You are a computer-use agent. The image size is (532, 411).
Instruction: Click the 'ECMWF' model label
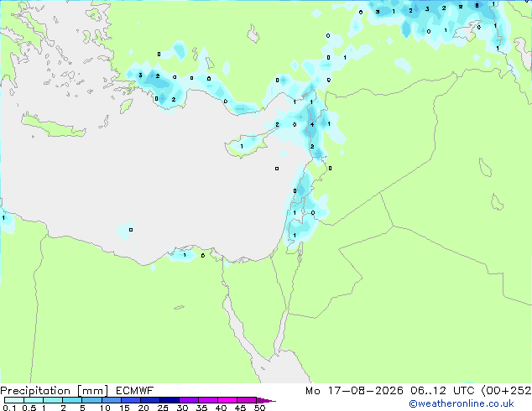coord(135,391)
